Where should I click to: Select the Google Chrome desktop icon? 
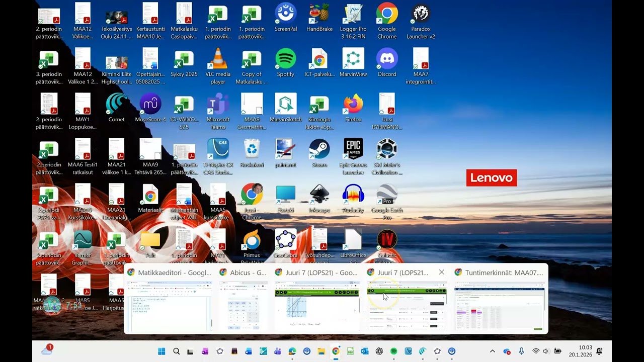click(x=387, y=21)
